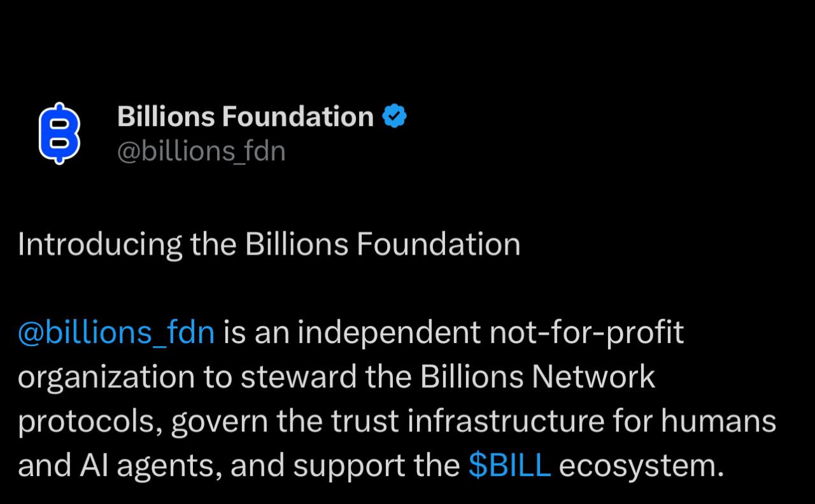
Task: Click the phrase "trust infrastructure"
Action: 470,421
